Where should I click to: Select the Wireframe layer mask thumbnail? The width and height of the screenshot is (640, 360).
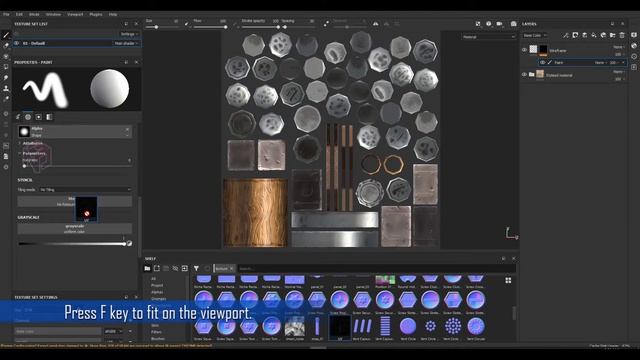pos(543,50)
